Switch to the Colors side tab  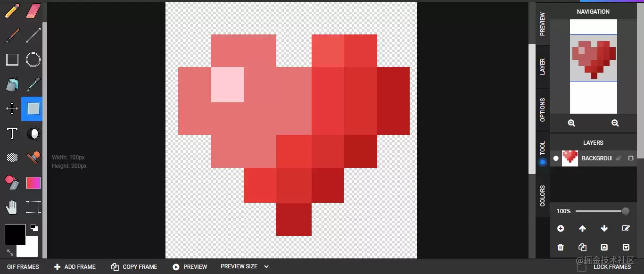pos(543,196)
